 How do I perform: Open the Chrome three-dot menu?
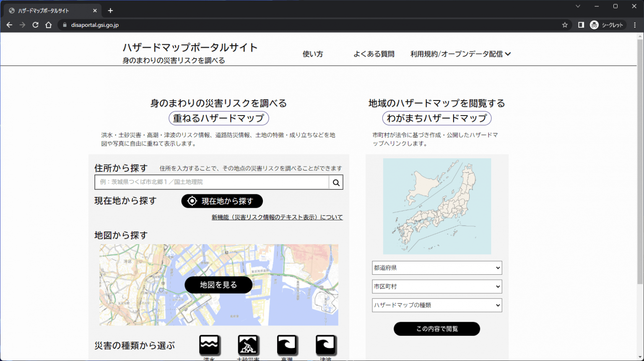coord(635,25)
